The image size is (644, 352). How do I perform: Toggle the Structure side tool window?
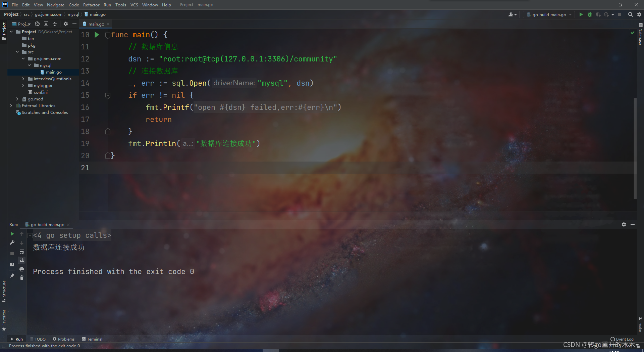point(4,291)
